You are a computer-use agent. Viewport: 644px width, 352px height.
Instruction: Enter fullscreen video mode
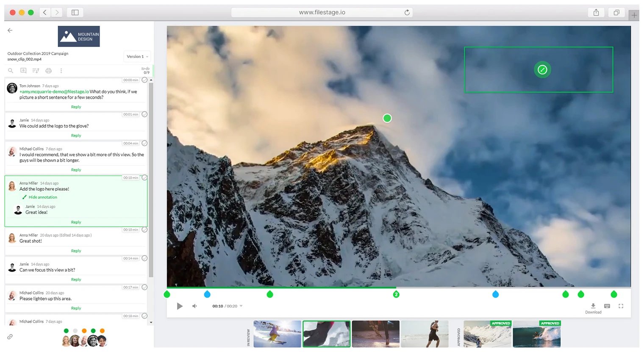pyautogui.click(x=621, y=306)
